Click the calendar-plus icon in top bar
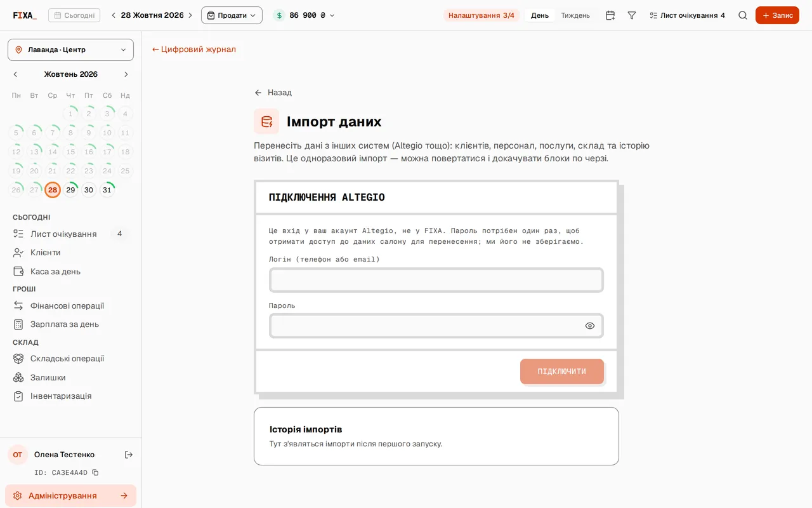Screen dimensions: 812x508 (610, 15)
